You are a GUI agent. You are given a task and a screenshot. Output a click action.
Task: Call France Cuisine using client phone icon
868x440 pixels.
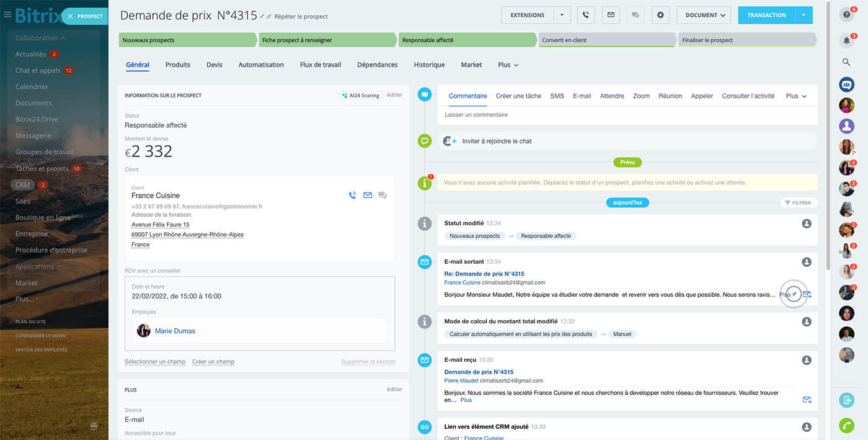click(352, 195)
